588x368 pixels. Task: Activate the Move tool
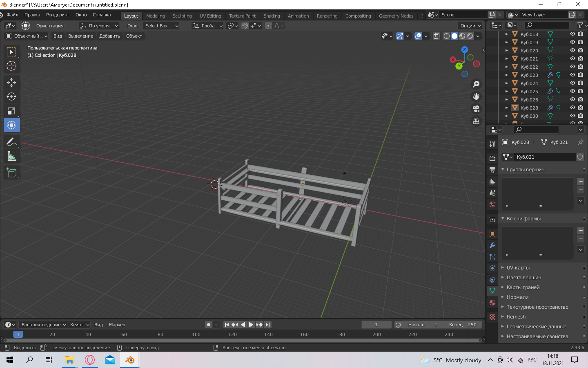point(11,82)
